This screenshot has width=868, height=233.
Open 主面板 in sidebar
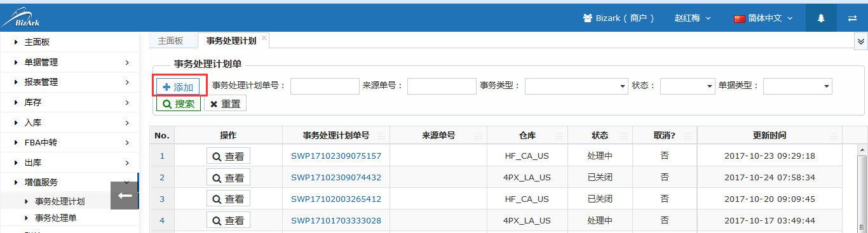[x=69, y=42]
